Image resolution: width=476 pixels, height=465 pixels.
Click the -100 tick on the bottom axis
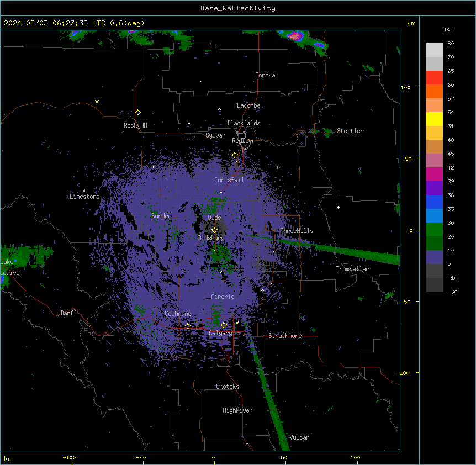(x=69, y=457)
